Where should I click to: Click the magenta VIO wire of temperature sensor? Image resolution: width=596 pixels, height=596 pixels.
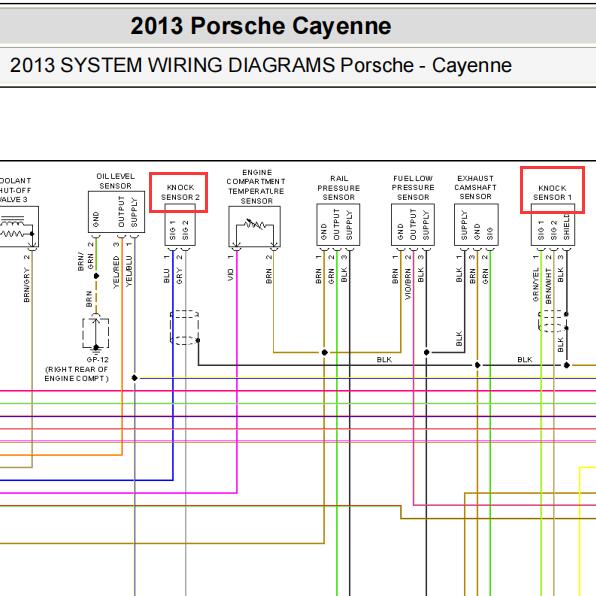(x=237, y=371)
